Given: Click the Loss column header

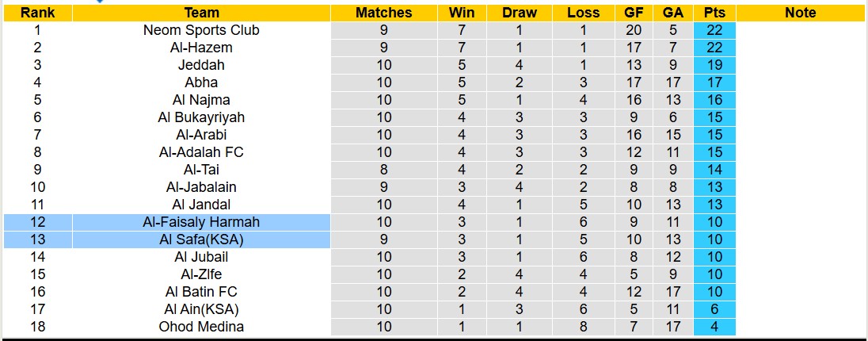Looking at the screenshot, I should tap(584, 13).
